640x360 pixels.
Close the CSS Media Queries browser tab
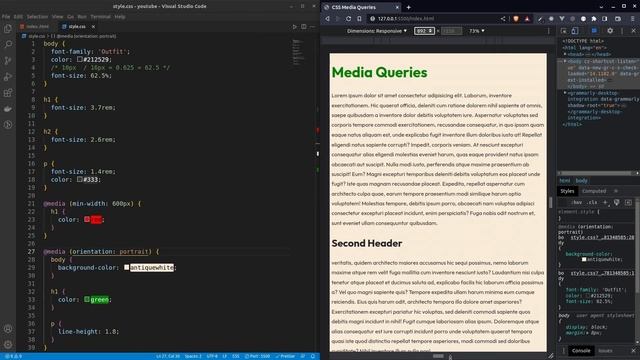pos(397,7)
